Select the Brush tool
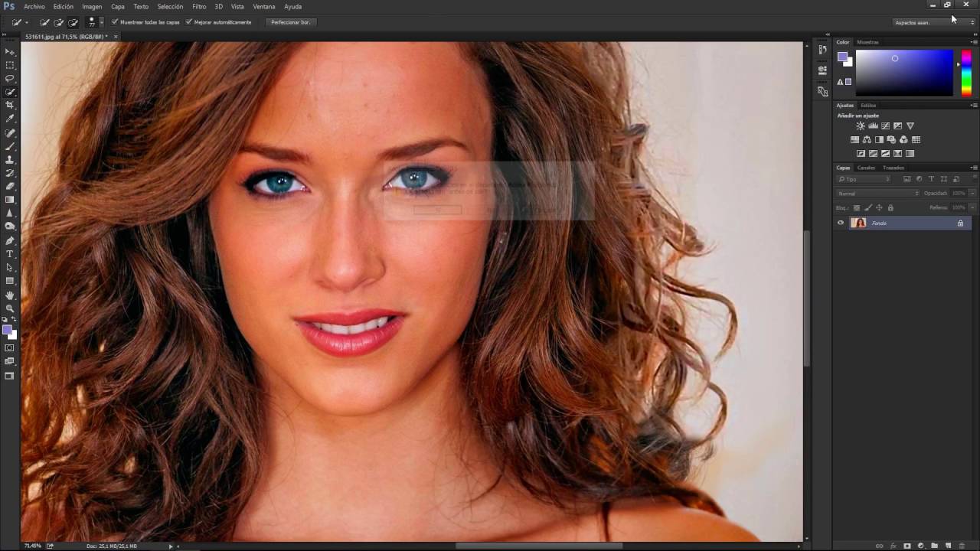Screen dimensions: 980x551 [x=10, y=145]
